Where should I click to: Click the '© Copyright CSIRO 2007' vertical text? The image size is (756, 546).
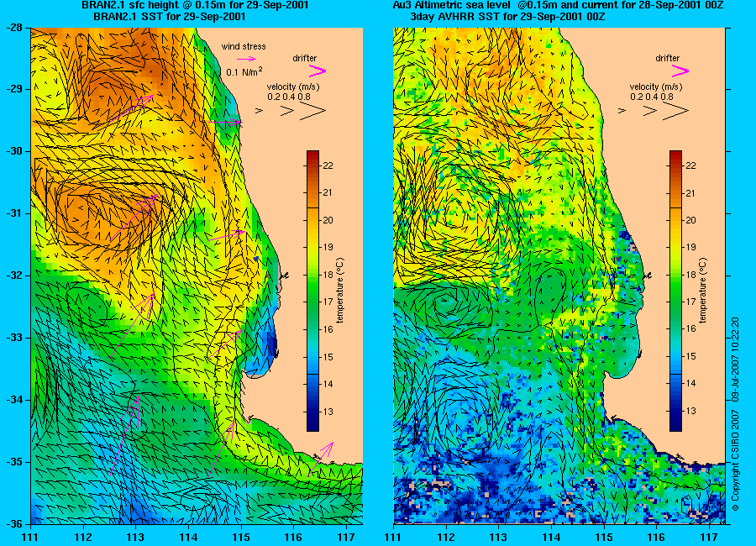click(735, 460)
